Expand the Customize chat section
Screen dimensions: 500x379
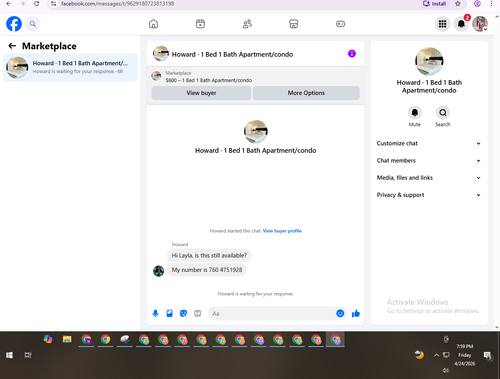coord(429,143)
